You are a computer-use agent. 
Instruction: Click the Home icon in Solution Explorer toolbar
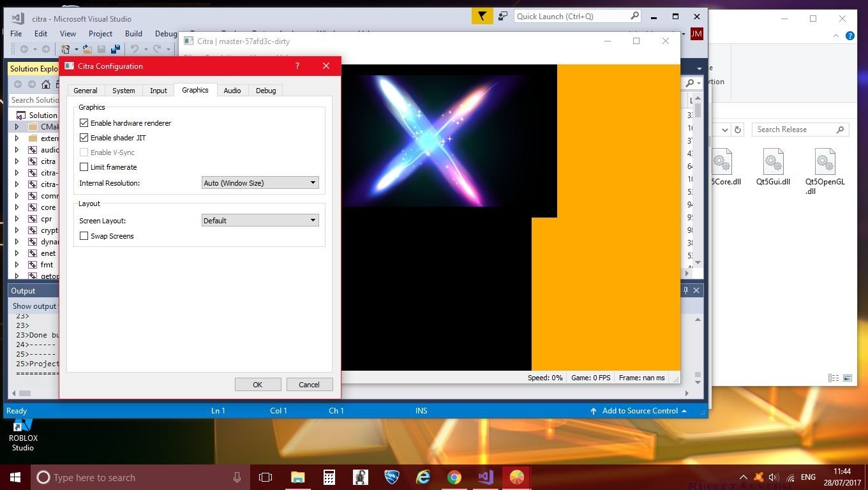46,84
